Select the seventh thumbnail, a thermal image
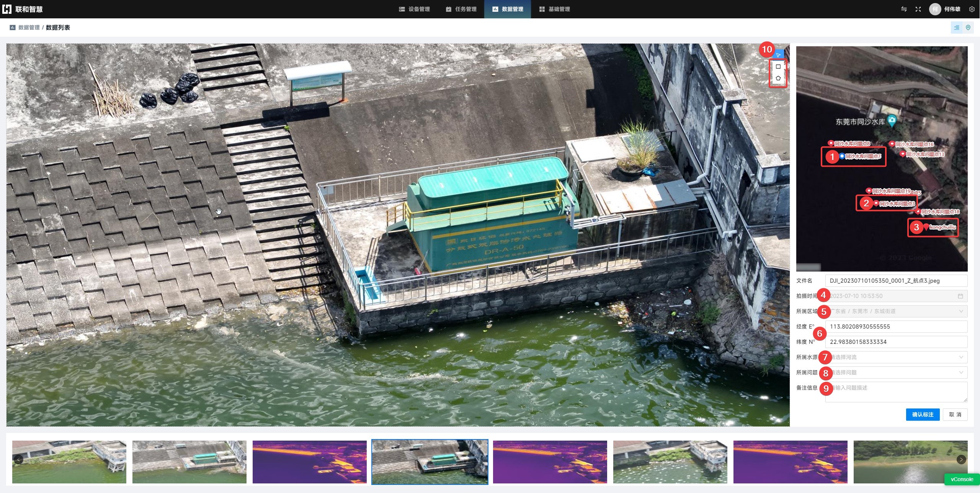 [791, 462]
